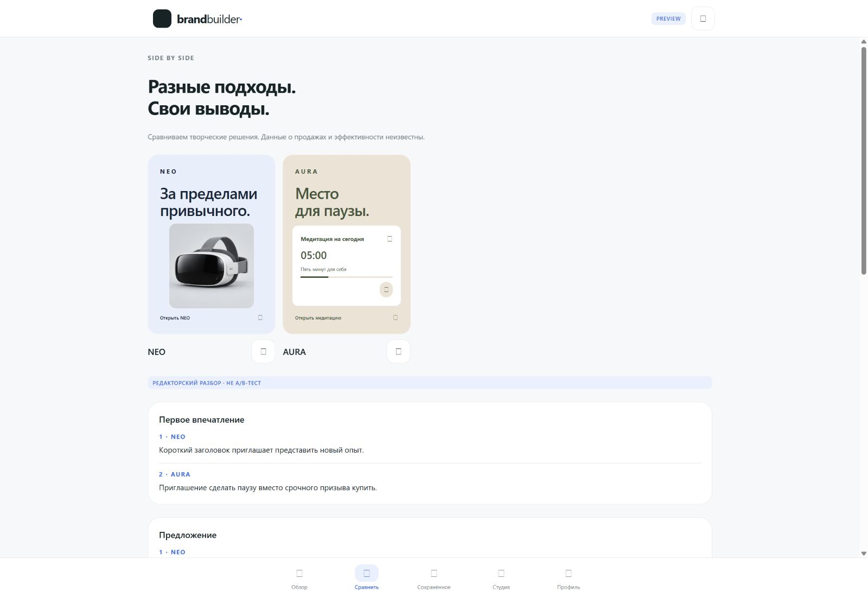Click the sentence Короткий заголовок приглашает представить новый опыт.
The image size is (868, 597).
(261, 450)
